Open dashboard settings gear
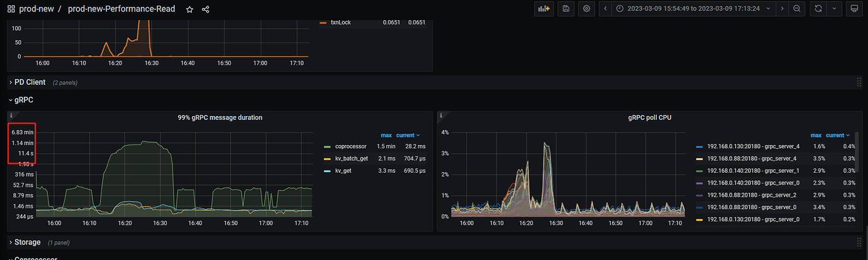Image resolution: width=868 pixels, height=260 pixels. [587, 9]
